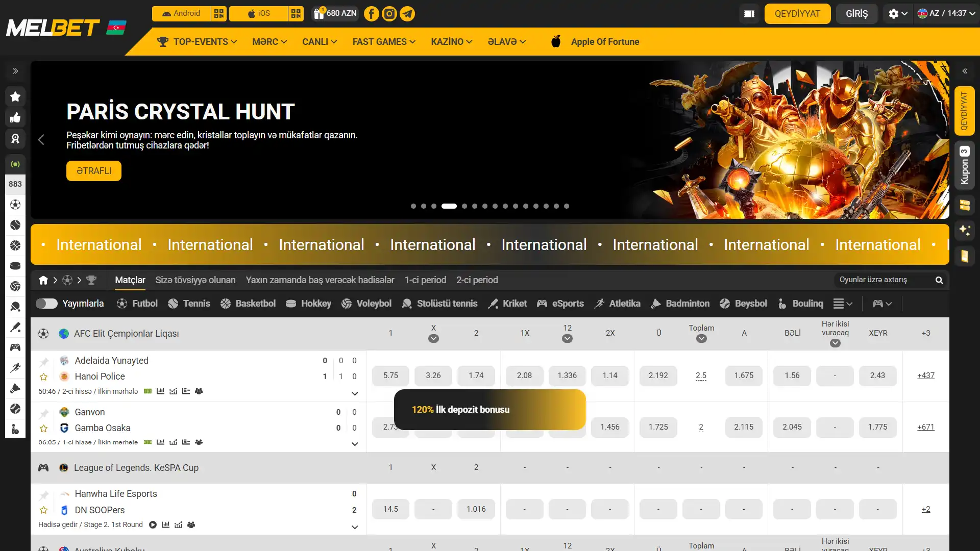Pin the Hanwha Life Esports match
Screen dimensions: 980x551
click(x=44, y=495)
